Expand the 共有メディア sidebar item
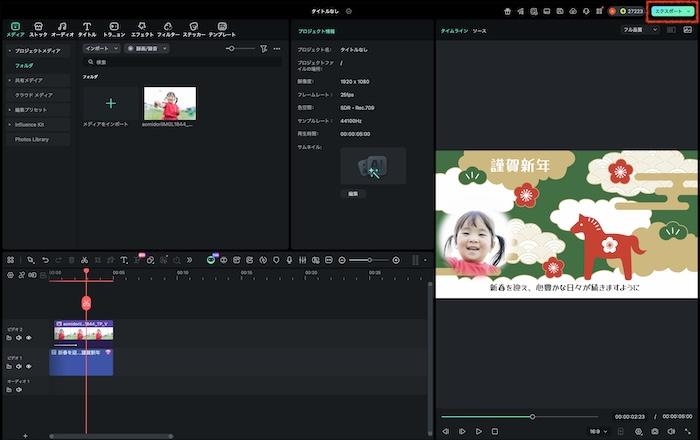This screenshot has height=440, width=700. tap(10, 80)
